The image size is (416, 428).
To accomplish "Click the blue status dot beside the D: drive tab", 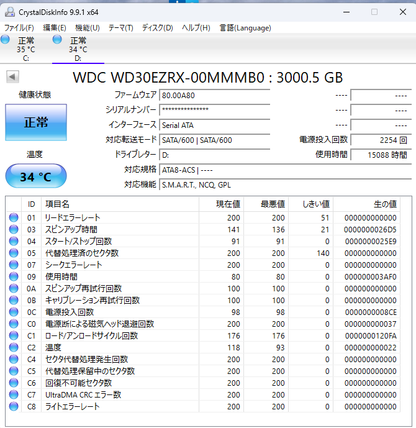I will [57, 39].
